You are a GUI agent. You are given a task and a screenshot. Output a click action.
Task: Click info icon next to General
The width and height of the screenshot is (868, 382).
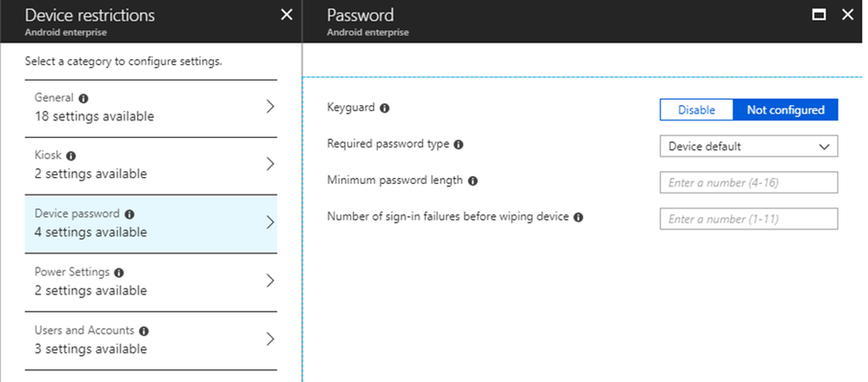click(x=83, y=98)
